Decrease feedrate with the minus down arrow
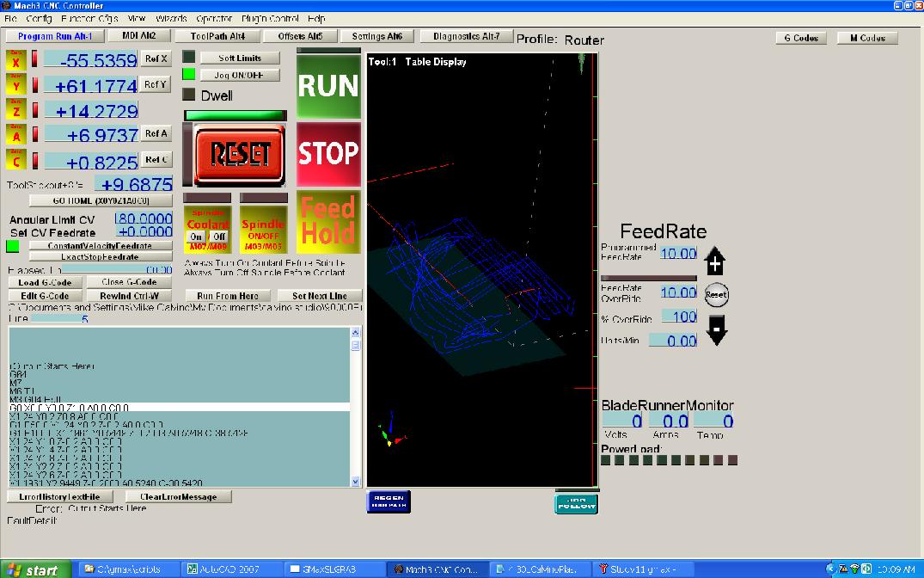The height and width of the screenshot is (578, 924). (x=717, y=329)
